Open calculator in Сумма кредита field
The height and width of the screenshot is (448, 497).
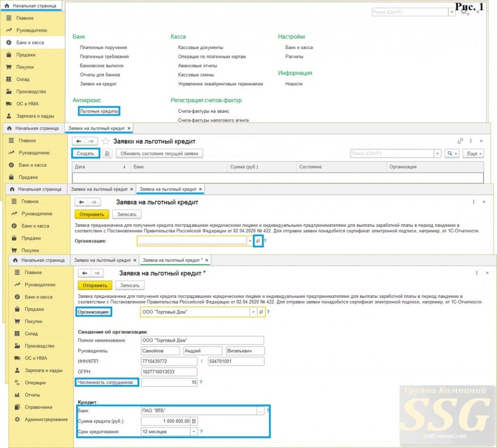[194, 421]
